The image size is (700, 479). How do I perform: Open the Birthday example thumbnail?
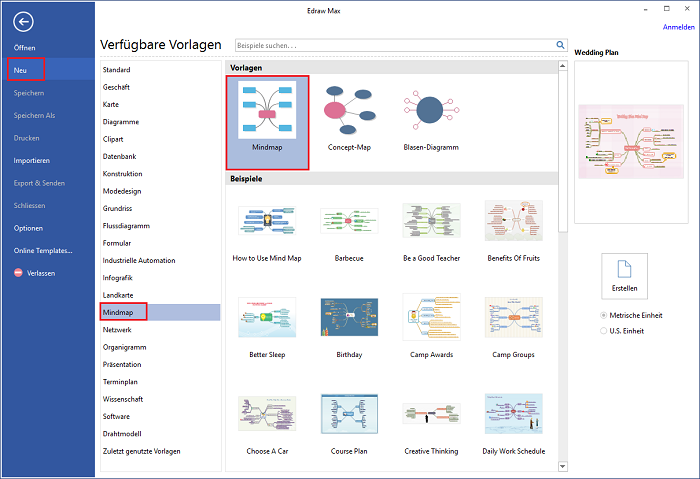[x=349, y=317]
